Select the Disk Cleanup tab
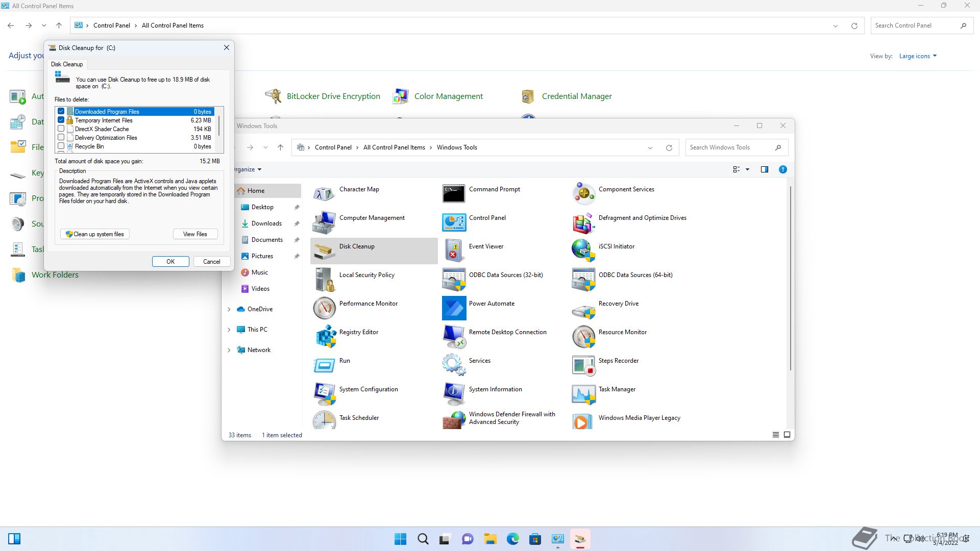This screenshot has width=980, height=551. click(x=67, y=64)
